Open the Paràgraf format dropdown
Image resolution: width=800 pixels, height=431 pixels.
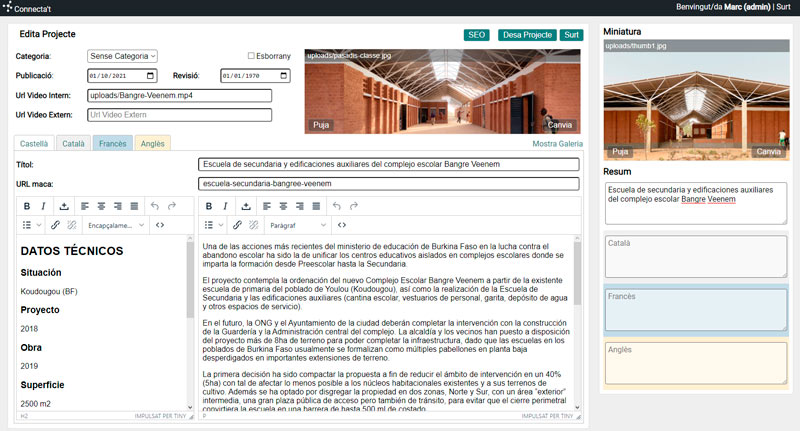point(298,225)
